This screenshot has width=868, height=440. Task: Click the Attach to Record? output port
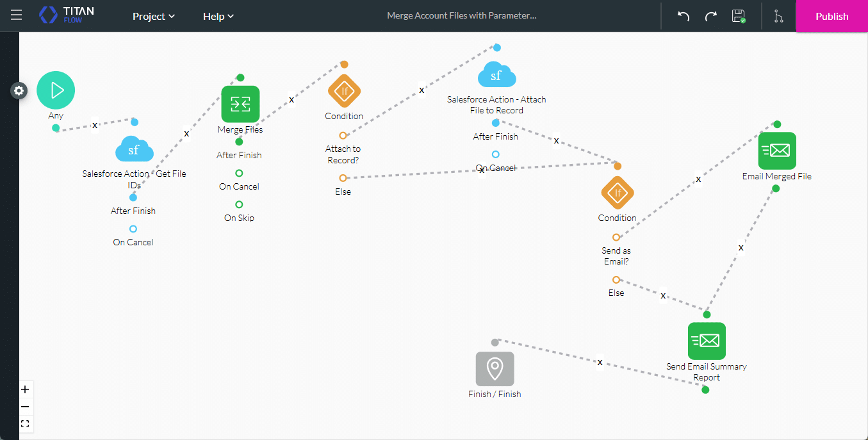(x=343, y=135)
